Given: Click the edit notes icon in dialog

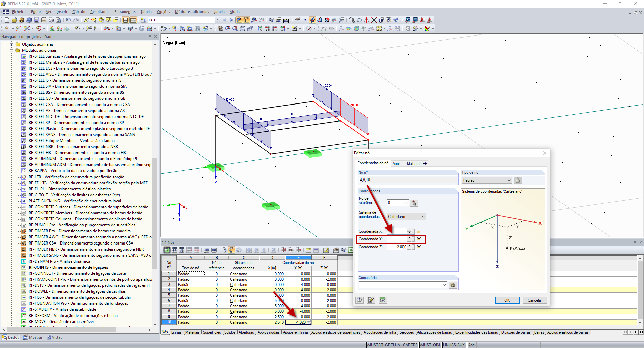Looking at the screenshot, I should coord(371,300).
